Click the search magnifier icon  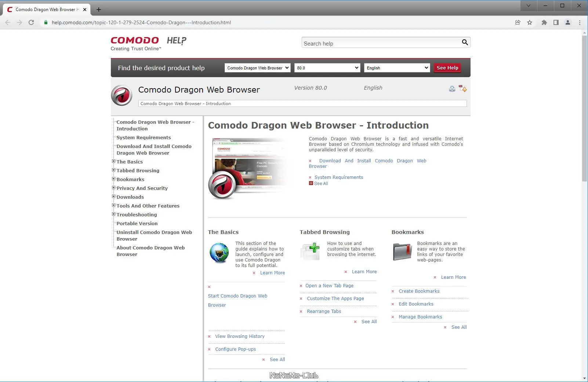click(x=465, y=42)
